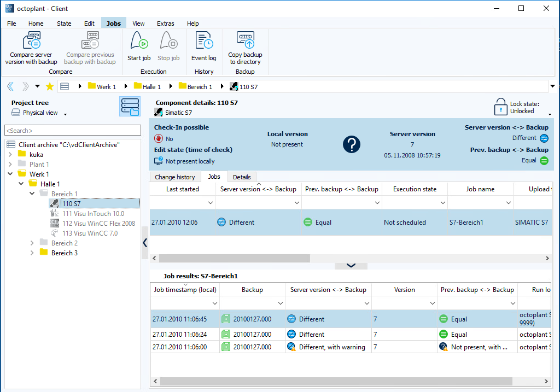Viewport: 560px width, 392px height.
Task: Click the Start job icon
Action: pyautogui.click(x=138, y=42)
